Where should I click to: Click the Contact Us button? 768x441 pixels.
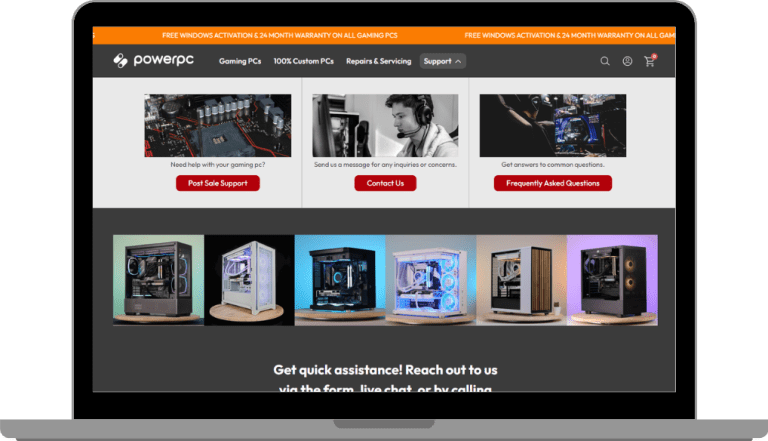pos(385,183)
